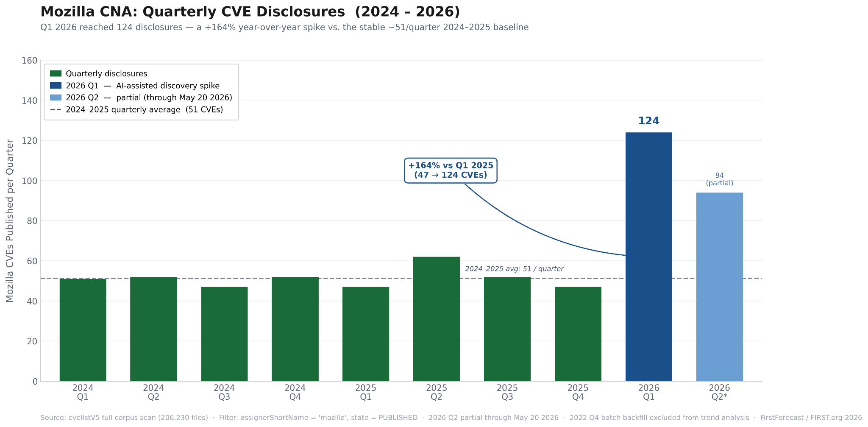868x427 pixels.
Task: Select the dark blue 2026 Q1 bar
Action: [x=649, y=257]
